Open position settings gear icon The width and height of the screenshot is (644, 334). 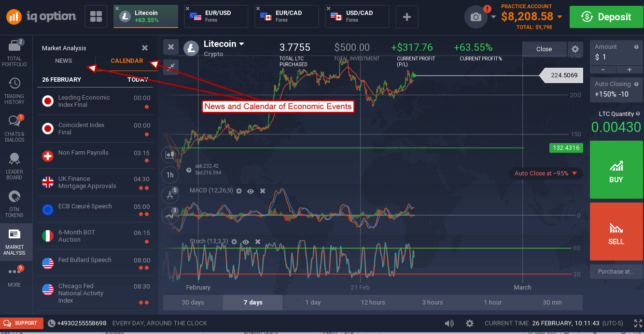pyautogui.click(x=575, y=49)
